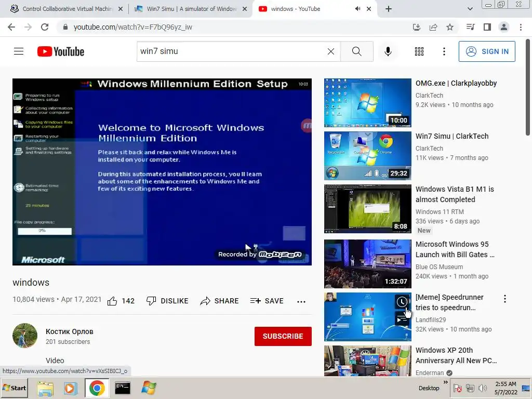Click Watch later clock on Speedrunner thumbnail

402,302
